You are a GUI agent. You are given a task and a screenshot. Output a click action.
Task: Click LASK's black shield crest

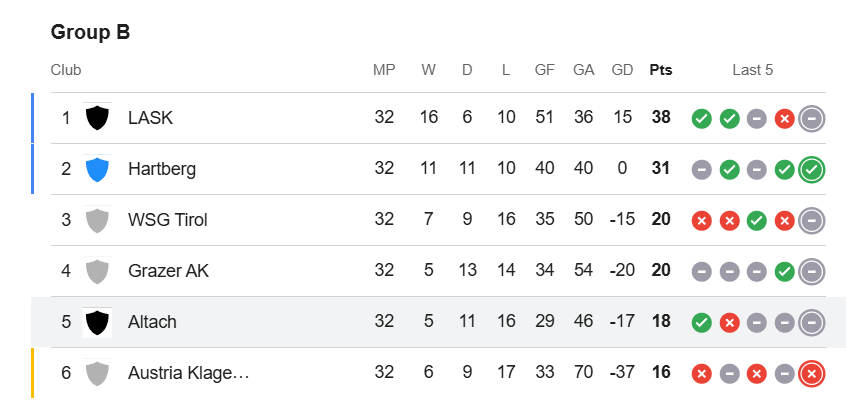point(98,118)
